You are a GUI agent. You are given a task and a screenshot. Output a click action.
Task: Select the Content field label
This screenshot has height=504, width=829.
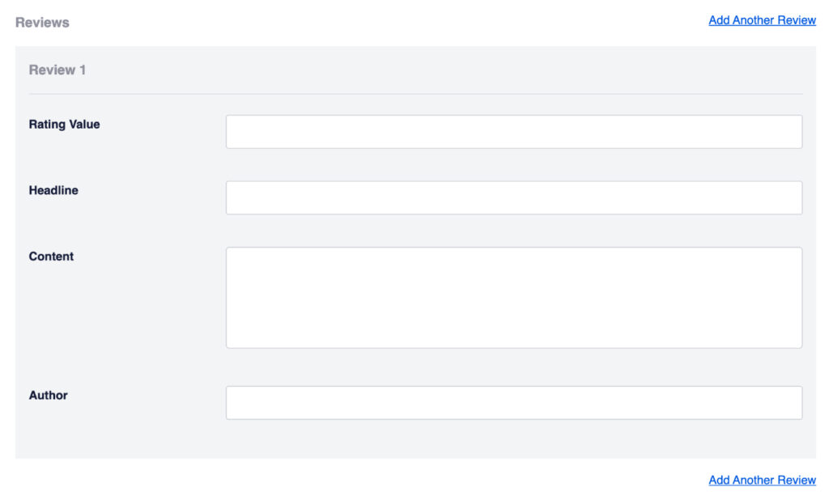(51, 256)
